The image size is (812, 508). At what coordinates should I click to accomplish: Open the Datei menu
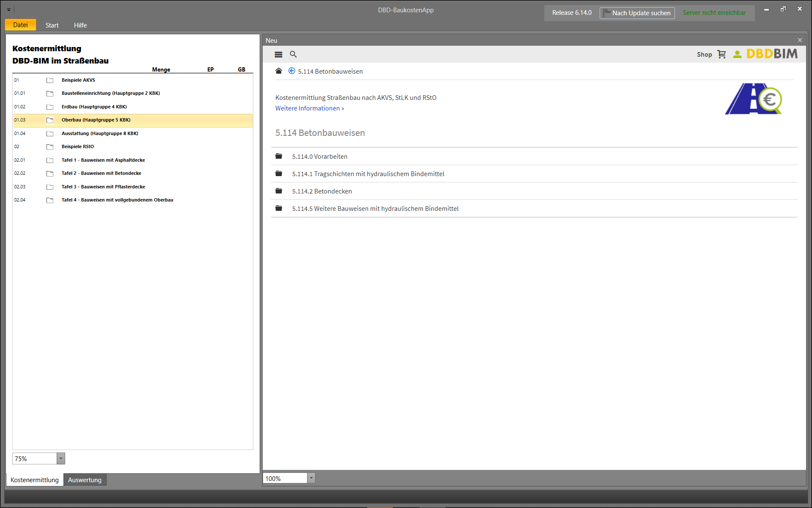pos(20,25)
